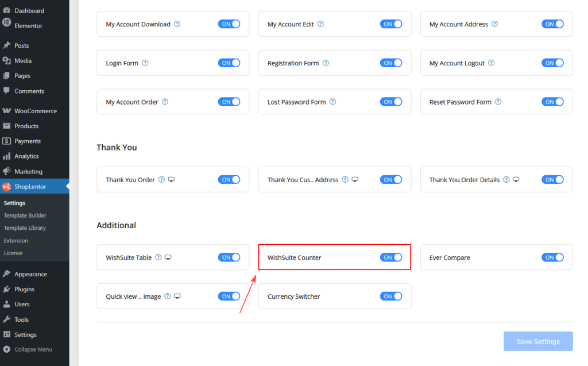Viewport: 588px width, 366px height.
Task: Click the desktop icon next to Thank You Order
Action: pos(171,180)
